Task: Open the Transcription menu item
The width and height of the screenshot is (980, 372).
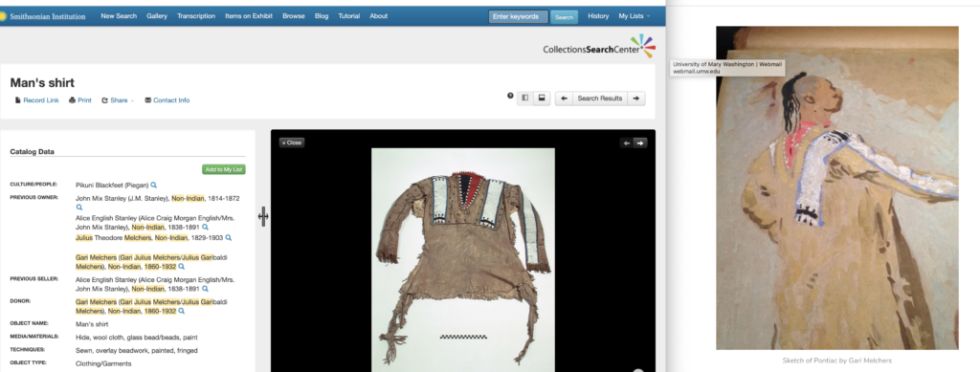Action: click(196, 16)
